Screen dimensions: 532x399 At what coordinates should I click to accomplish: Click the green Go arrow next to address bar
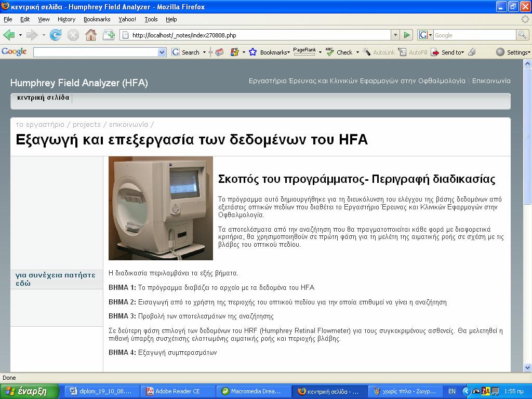(407, 35)
